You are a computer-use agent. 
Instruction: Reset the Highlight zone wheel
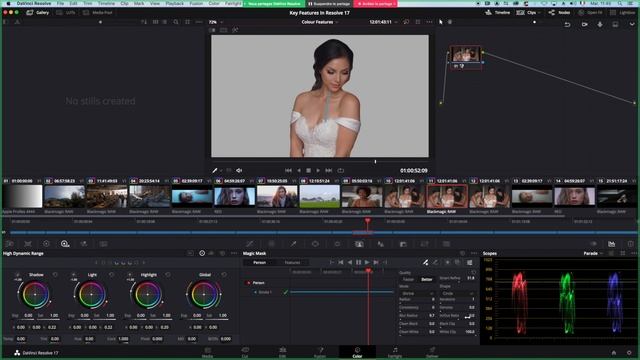click(168, 275)
